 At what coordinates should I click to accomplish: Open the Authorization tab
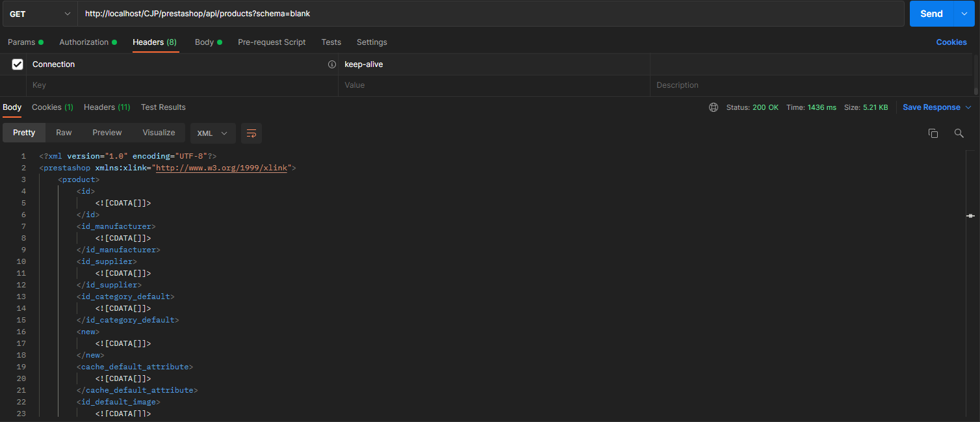pos(88,42)
